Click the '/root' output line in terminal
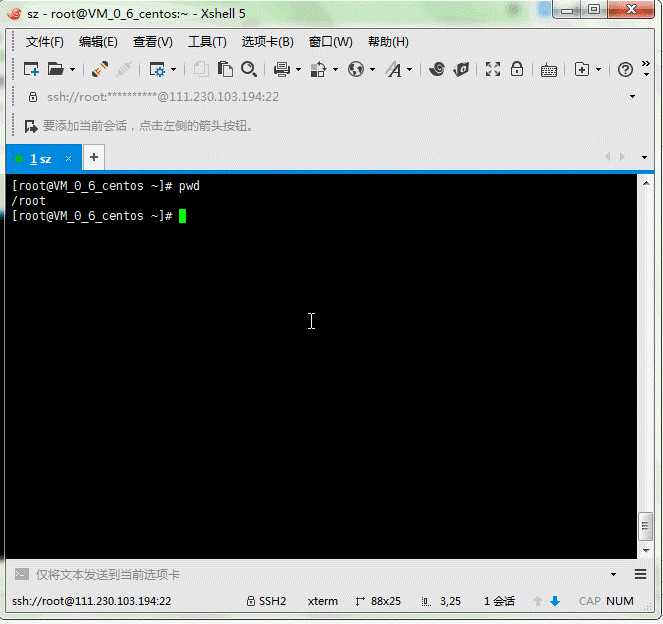663x624 pixels. coord(28,200)
